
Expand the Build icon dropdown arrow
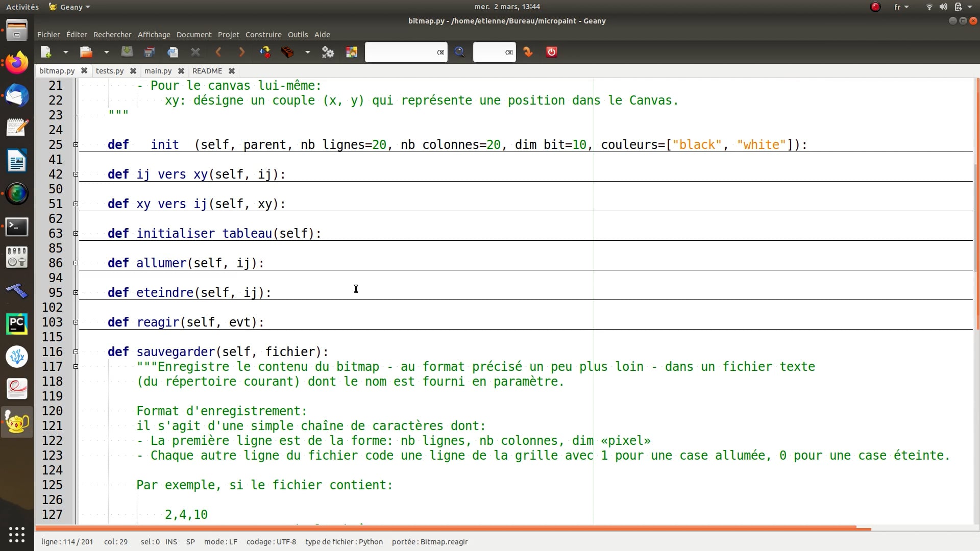pos(307,52)
